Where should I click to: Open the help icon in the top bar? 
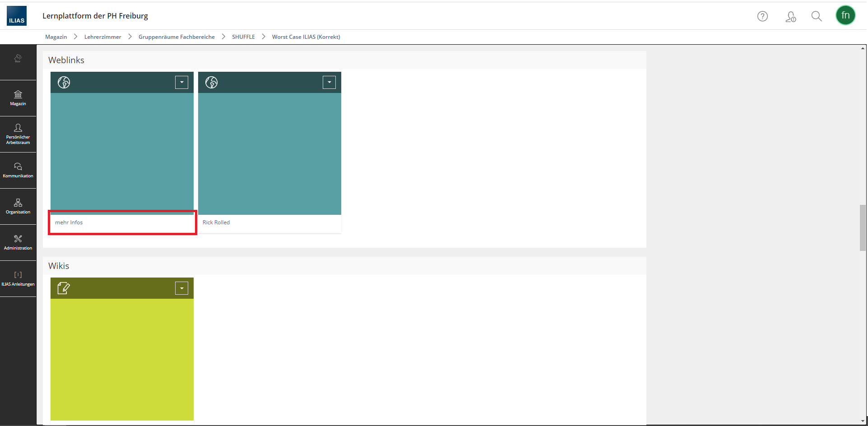(763, 16)
